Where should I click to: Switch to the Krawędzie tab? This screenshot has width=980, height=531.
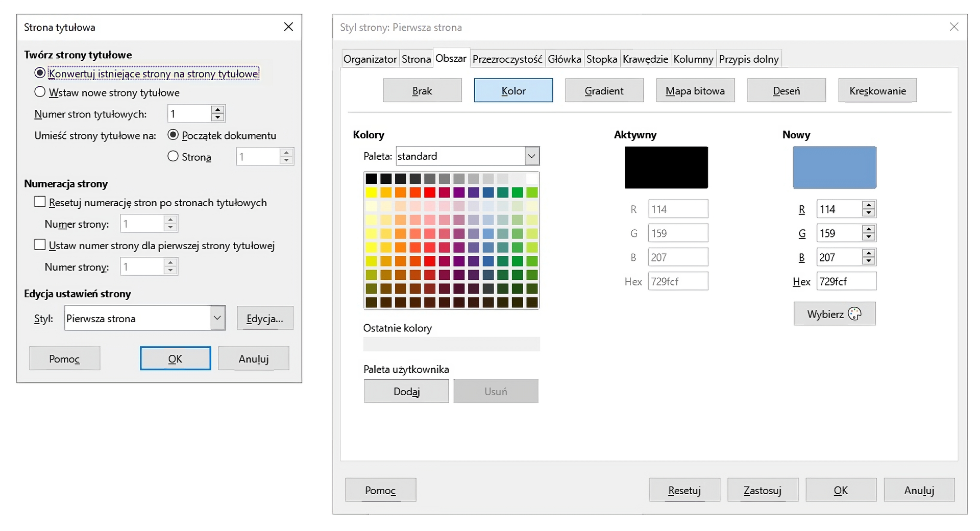[x=645, y=59]
